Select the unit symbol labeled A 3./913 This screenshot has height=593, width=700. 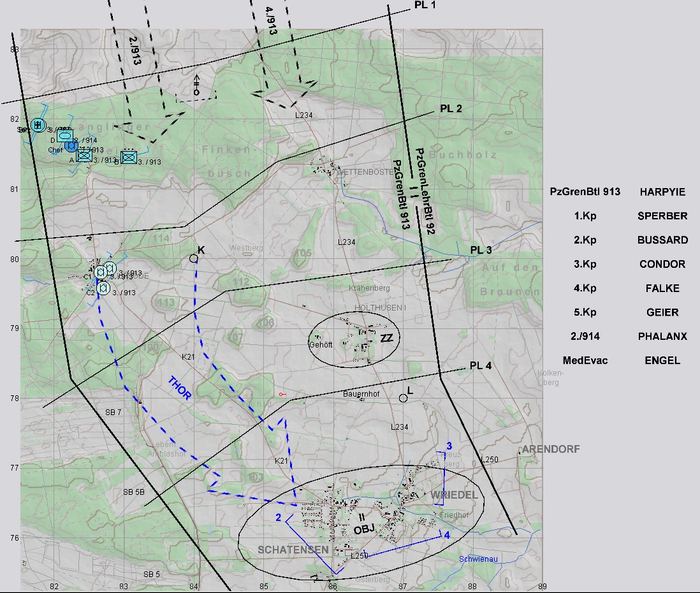coord(84,155)
